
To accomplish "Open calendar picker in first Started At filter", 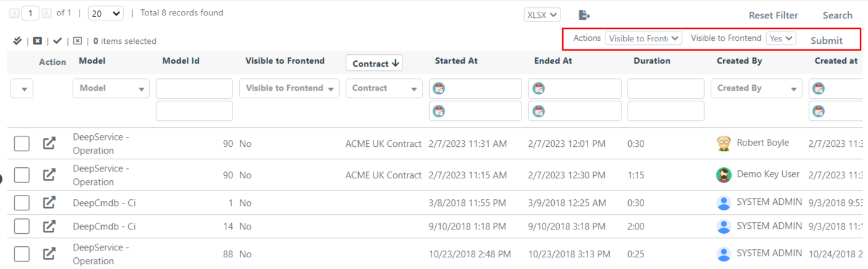I will point(438,88).
